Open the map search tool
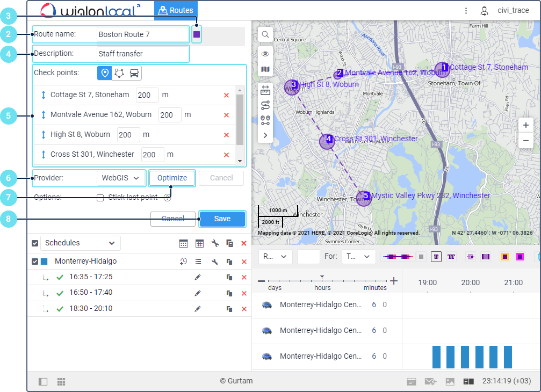The image size is (541, 392). 265,34
